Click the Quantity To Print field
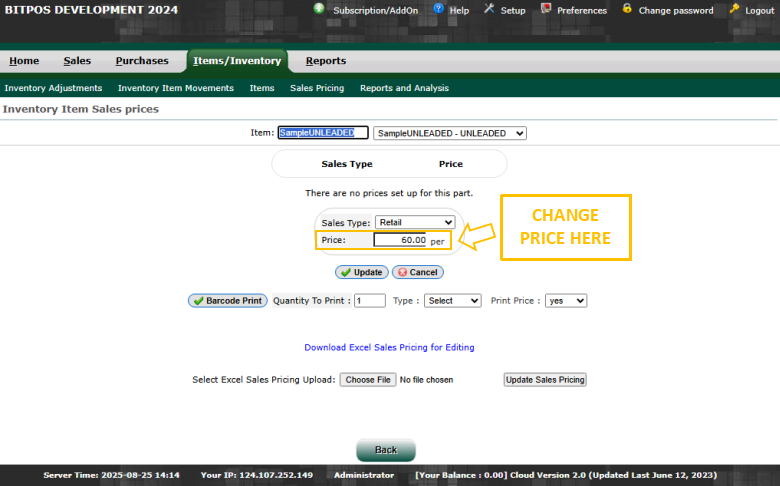This screenshot has width=780, height=486. pyautogui.click(x=369, y=300)
